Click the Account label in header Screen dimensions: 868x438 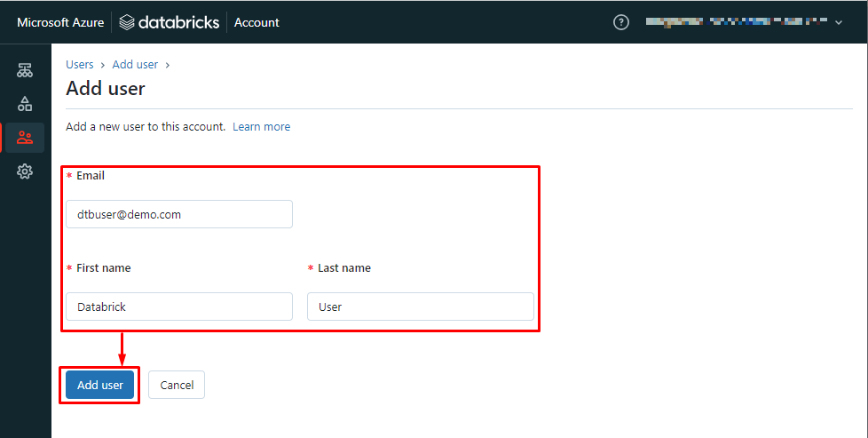pyautogui.click(x=256, y=23)
